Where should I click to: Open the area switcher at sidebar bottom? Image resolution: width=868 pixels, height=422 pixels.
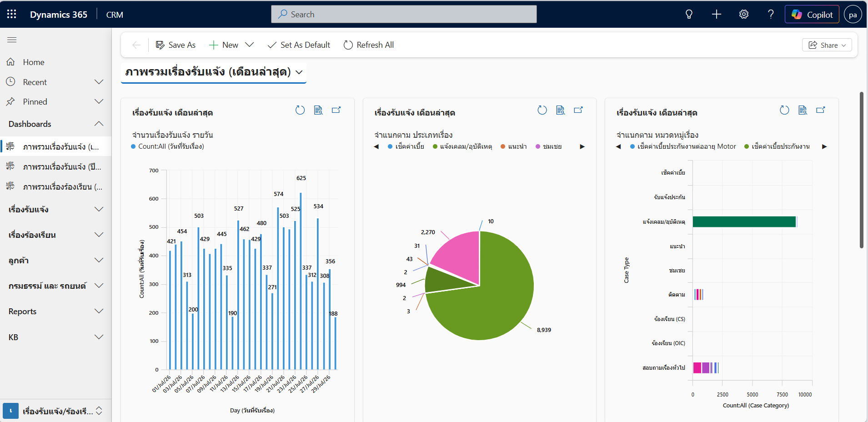coord(55,411)
